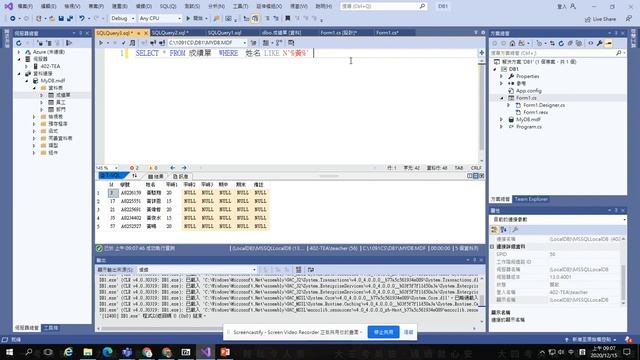The image size is (640, 360).
Task: Collapse MyDB.mdf node in Server Explorer
Action: pyautogui.click(x=27, y=81)
